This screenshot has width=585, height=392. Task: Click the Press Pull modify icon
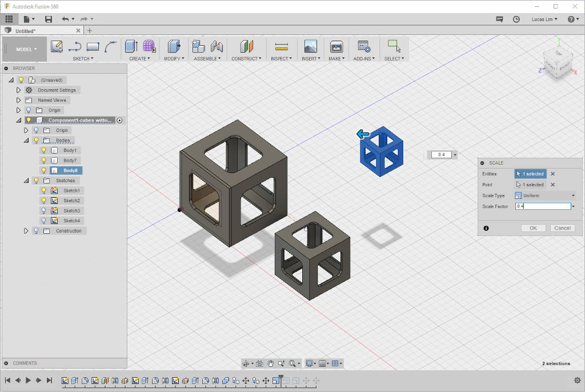tap(174, 47)
